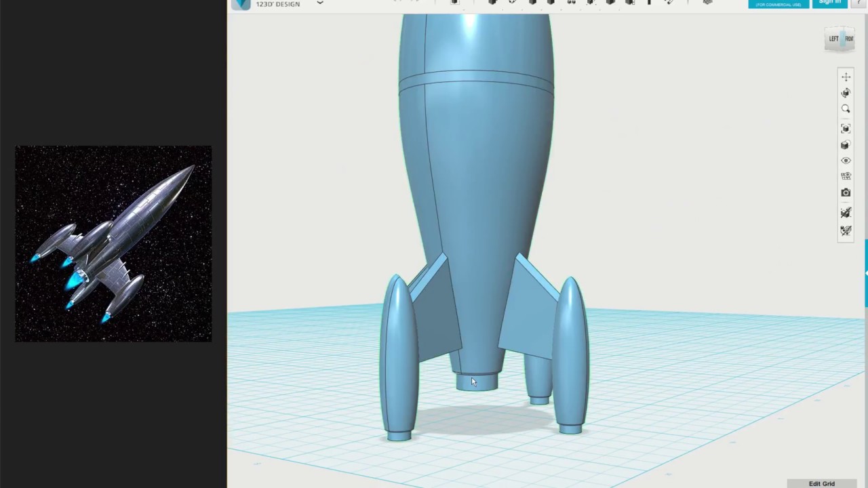Select the main rocket body
The image size is (868, 488).
coord(476,169)
